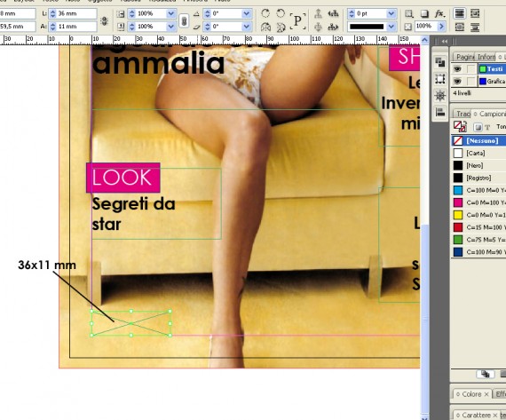Open the fx effects menu icon
Screen dimensions: 506x420
point(439,13)
